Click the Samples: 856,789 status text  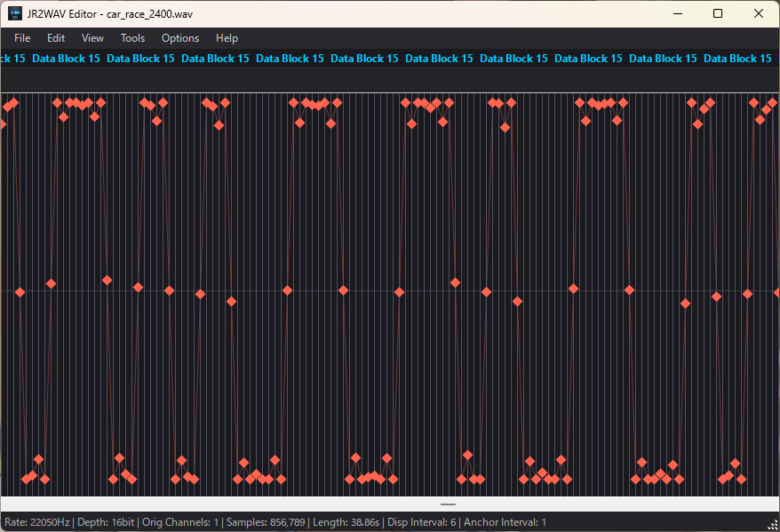coord(266,522)
